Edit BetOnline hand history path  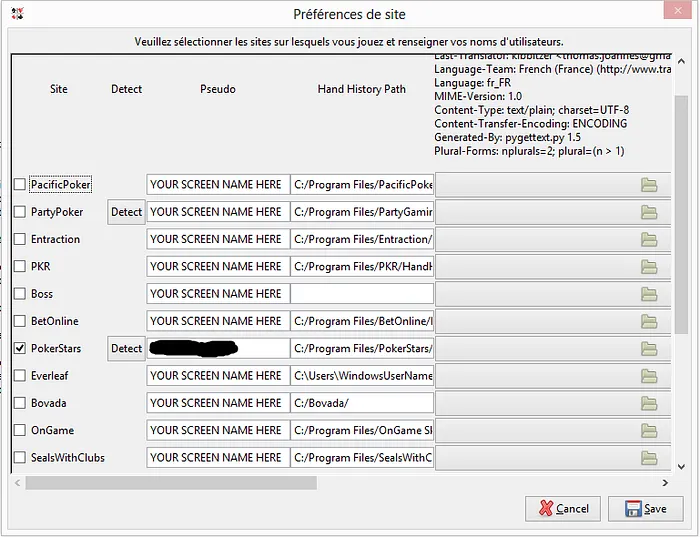coord(362,321)
